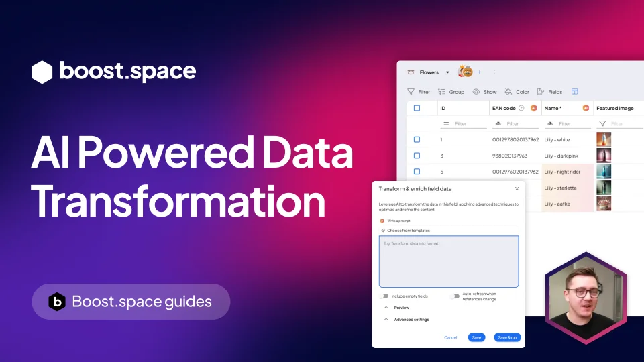The height and width of the screenshot is (362, 644).
Task: Select Choose from templates option
Action: click(x=408, y=230)
